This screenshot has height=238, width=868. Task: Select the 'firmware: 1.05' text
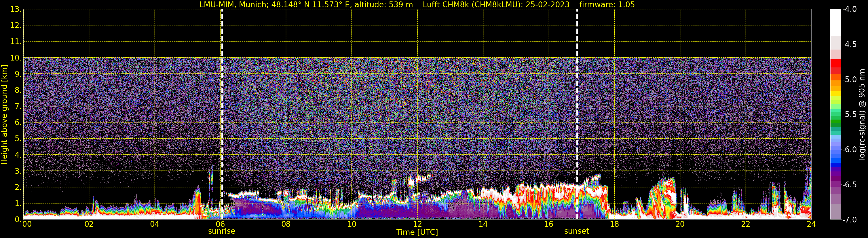click(607, 5)
